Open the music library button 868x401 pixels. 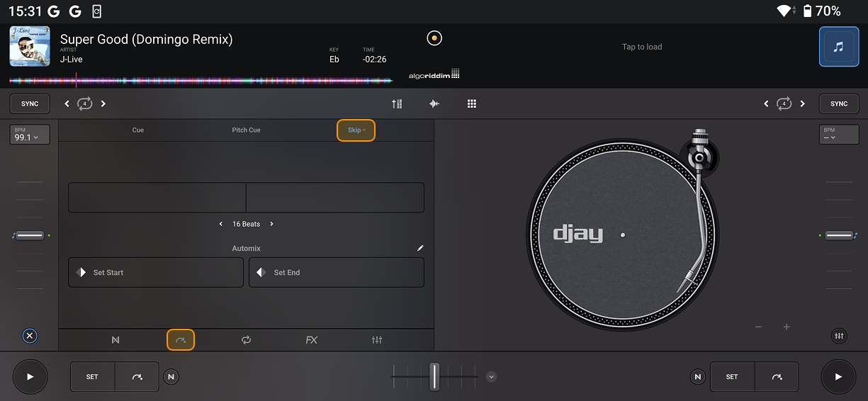838,47
